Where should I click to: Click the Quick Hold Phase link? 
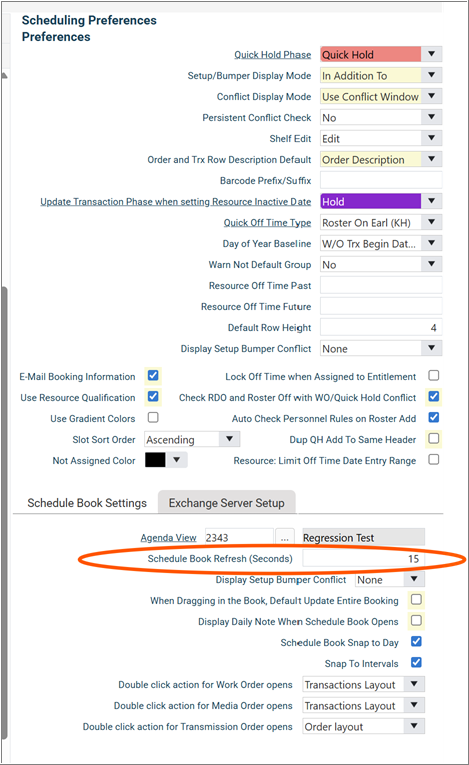pyautogui.click(x=272, y=55)
